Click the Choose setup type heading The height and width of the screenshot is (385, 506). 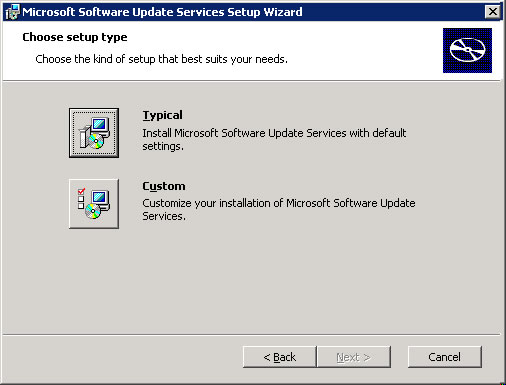[75, 37]
